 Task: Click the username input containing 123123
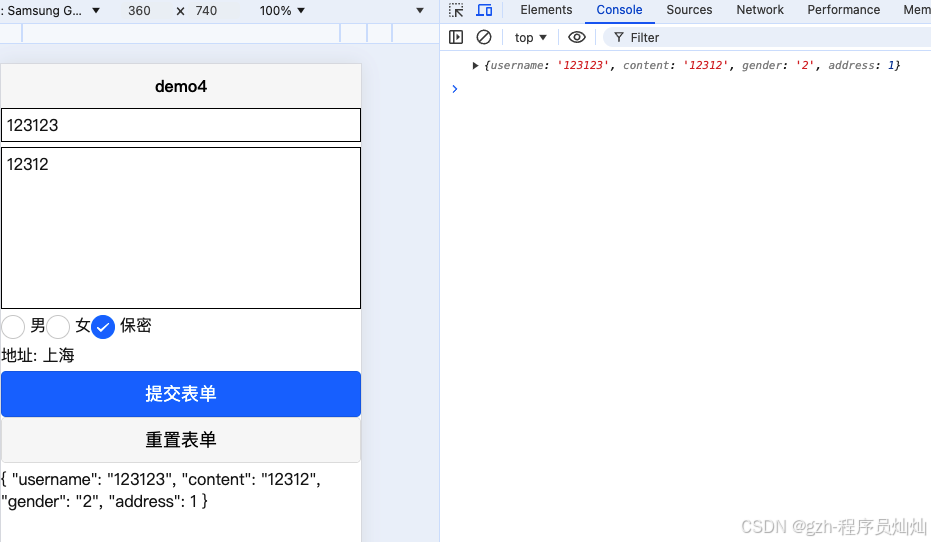(x=181, y=125)
